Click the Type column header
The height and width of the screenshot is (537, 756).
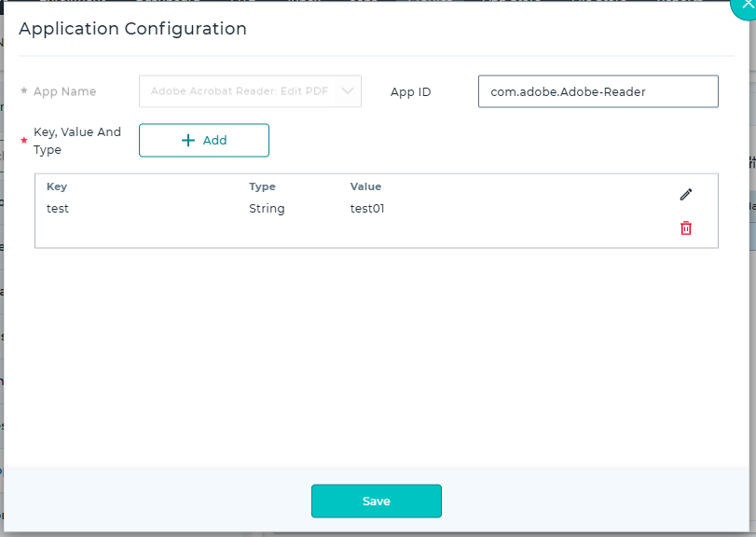pyautogui.click(x=262, y=186)
